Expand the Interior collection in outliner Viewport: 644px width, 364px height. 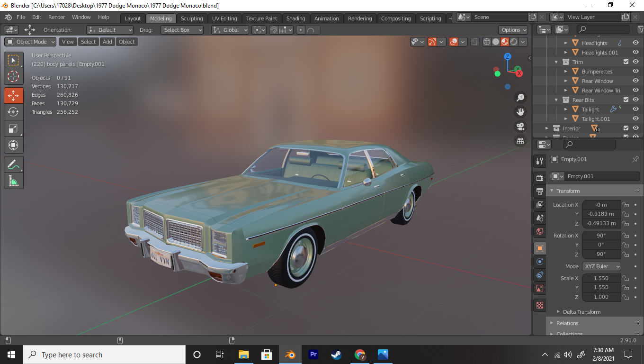547,128
